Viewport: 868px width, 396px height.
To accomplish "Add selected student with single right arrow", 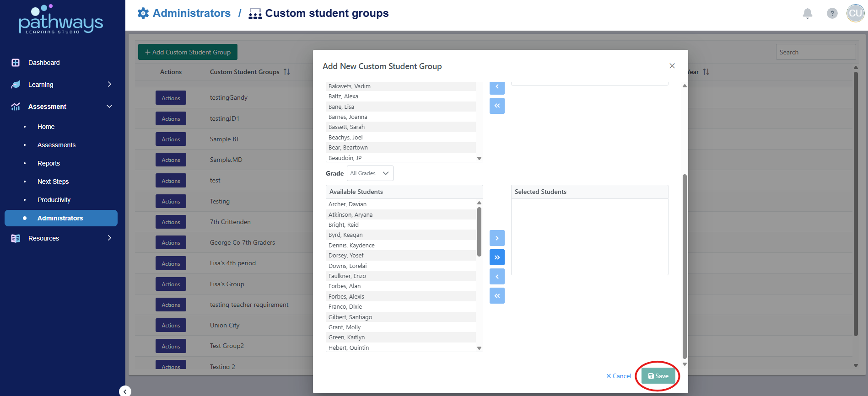I will [497, 238].
